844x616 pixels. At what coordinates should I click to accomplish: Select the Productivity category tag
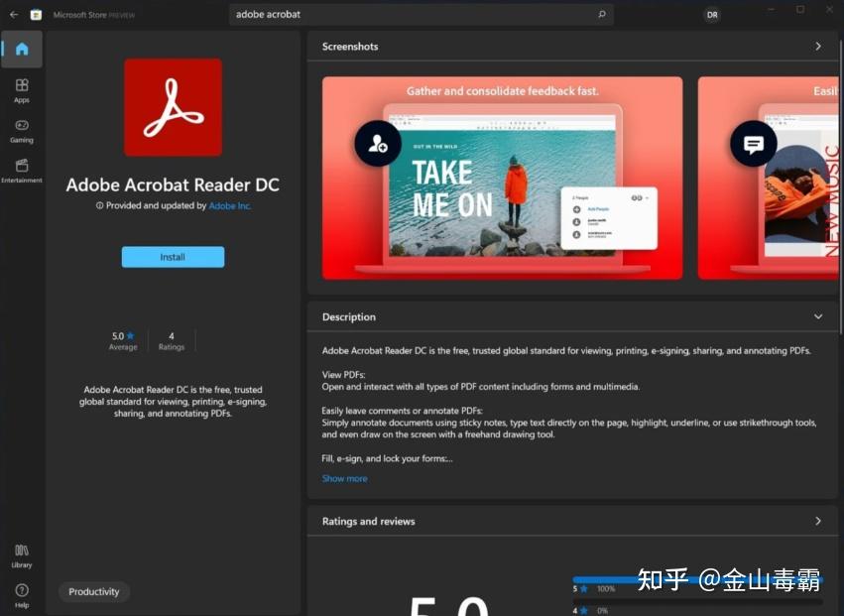[93, 591]
